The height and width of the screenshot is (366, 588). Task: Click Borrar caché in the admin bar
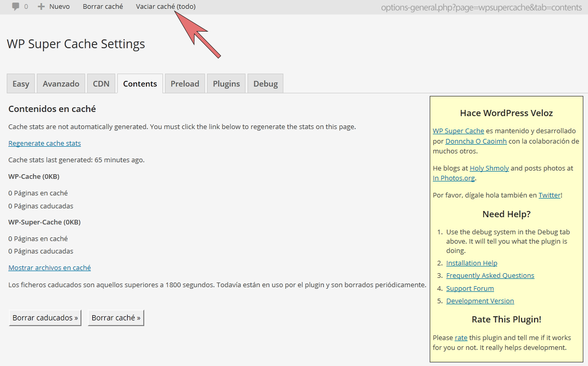click(103, 6)
